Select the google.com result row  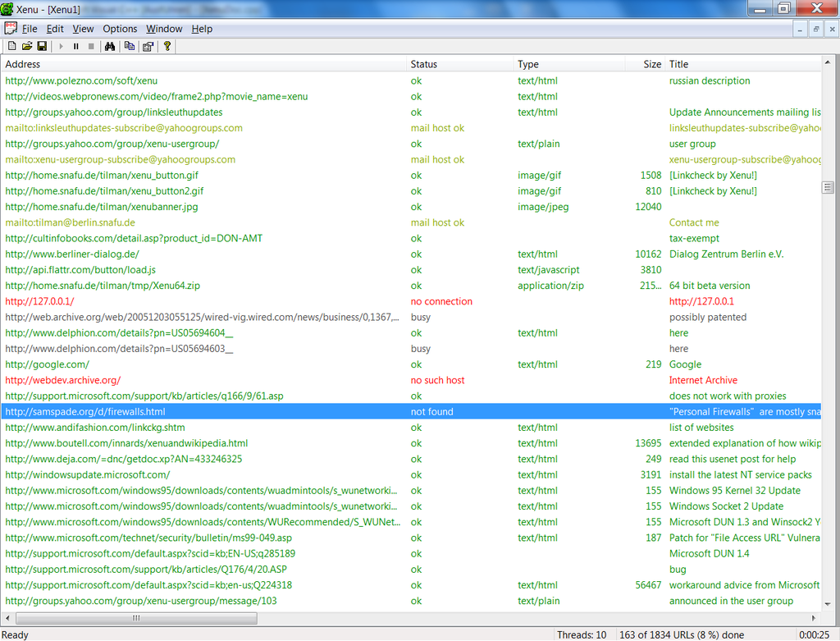[x=47, y=364]
